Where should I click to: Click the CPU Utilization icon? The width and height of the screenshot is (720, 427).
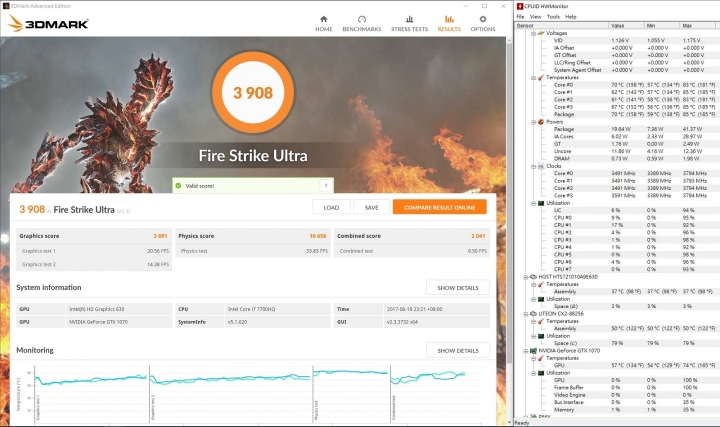(541, 203)
